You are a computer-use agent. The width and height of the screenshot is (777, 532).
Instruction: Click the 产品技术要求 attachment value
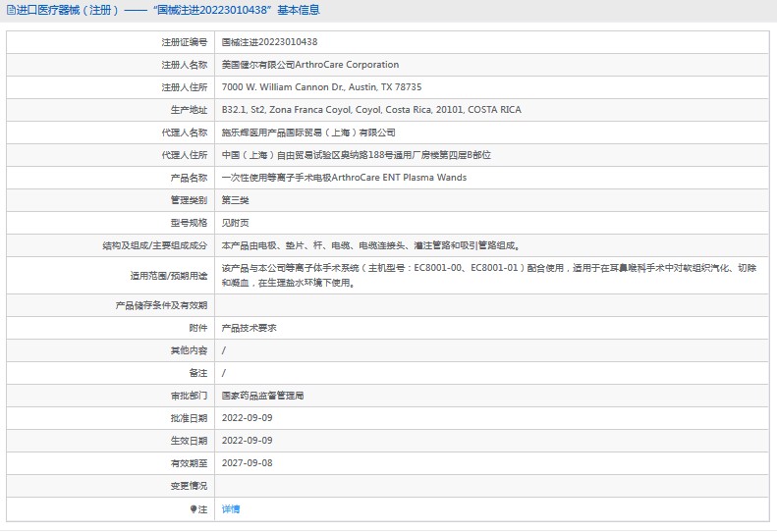[249, 328]
